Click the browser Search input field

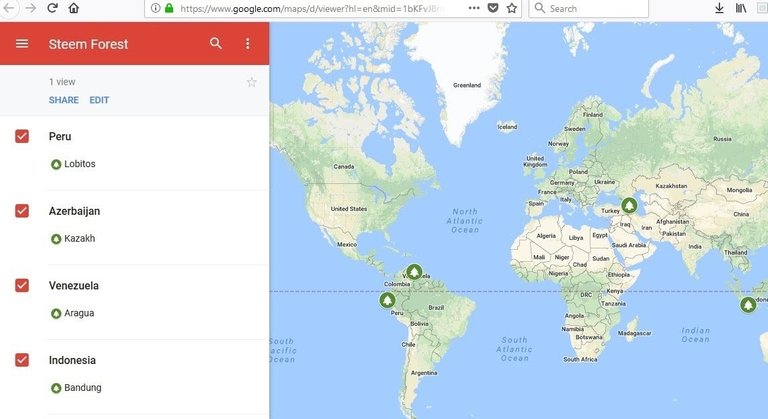tap(589, 8)
